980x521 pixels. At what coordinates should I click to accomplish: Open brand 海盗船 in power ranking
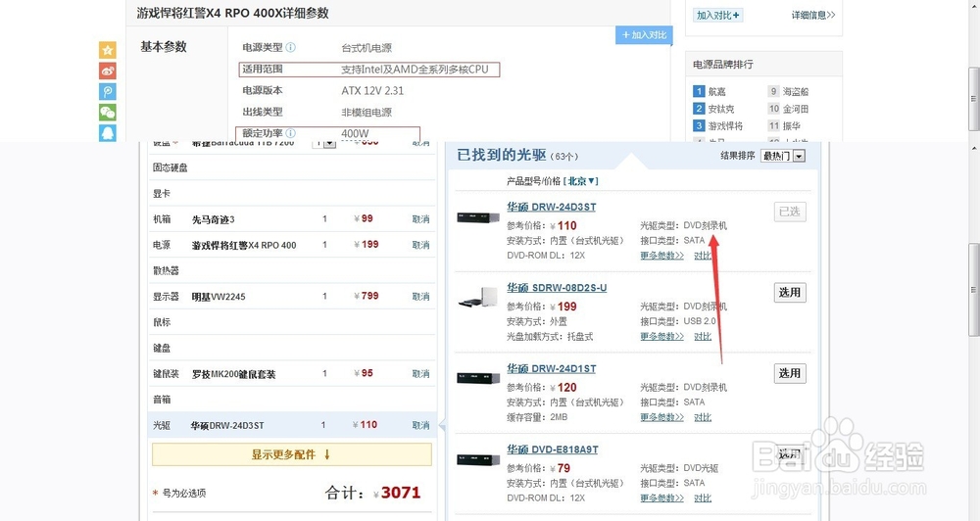tap(796, 91)
